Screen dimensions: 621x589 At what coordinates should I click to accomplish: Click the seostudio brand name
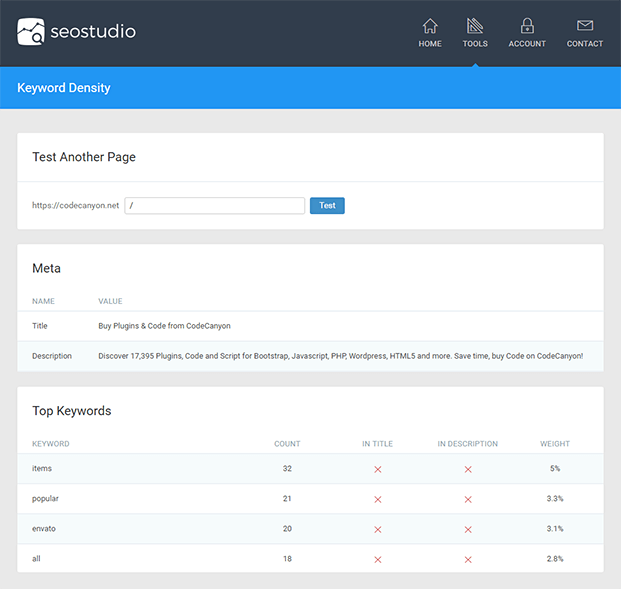(93, 32)
